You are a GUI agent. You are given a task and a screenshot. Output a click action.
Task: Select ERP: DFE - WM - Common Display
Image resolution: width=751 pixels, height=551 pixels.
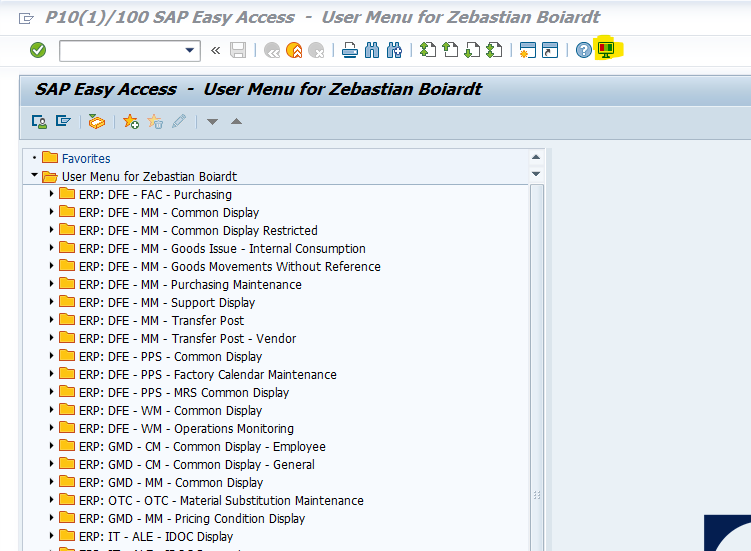(171, 411)
